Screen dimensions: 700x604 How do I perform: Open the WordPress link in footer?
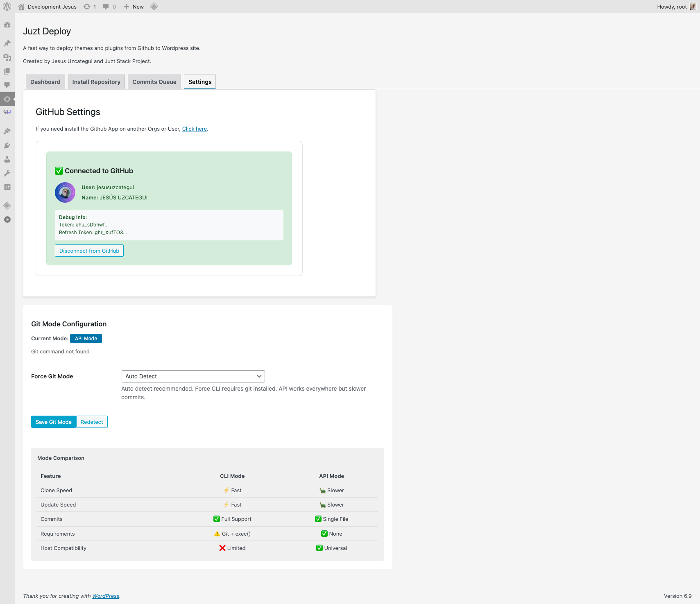pyautogui.click(x=106, y=596)
